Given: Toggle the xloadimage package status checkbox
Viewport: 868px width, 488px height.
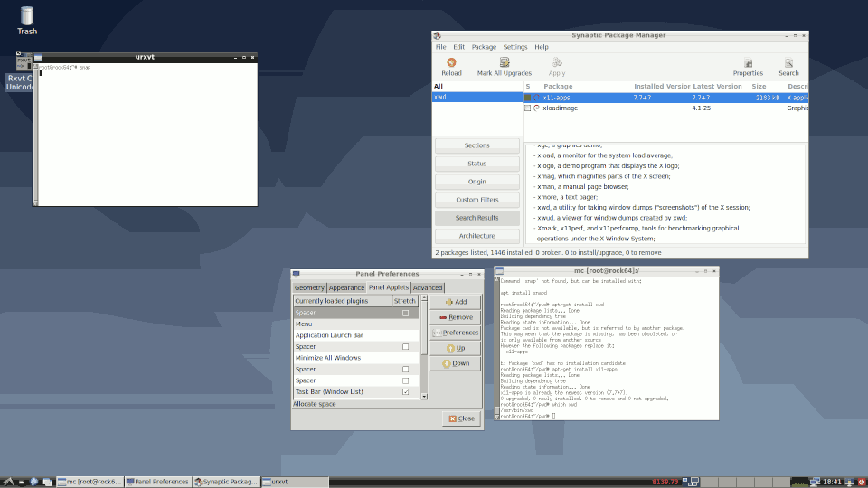Looking at the screenshot, I should click(528, 108).
